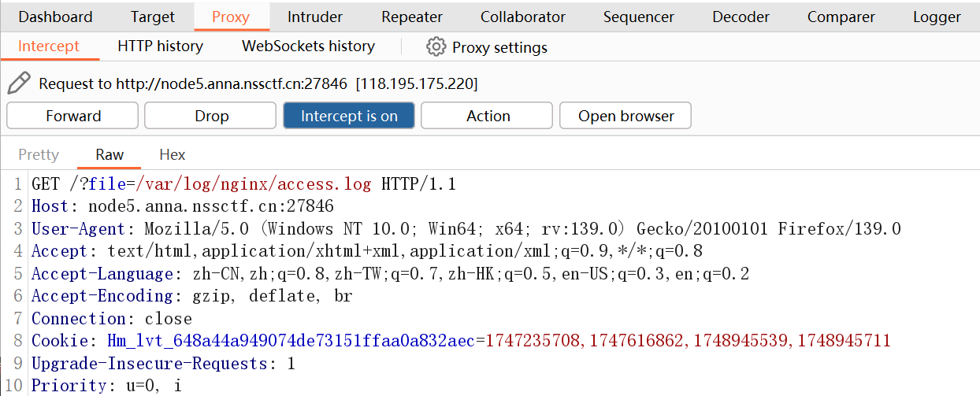This screenshot has width=980, height=396.
Task: Launch Open browser
Action: pos(626,116)
